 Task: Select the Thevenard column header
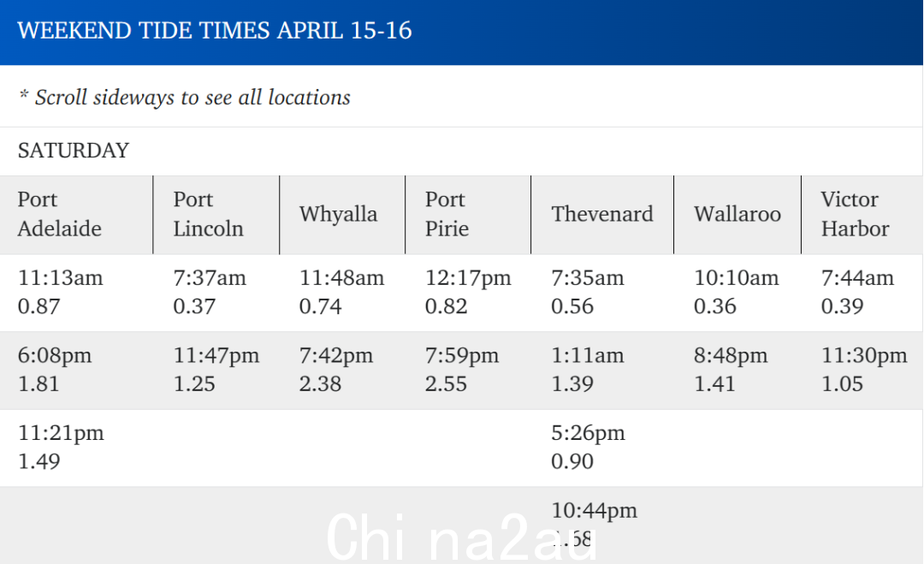(x=602, y=215)
